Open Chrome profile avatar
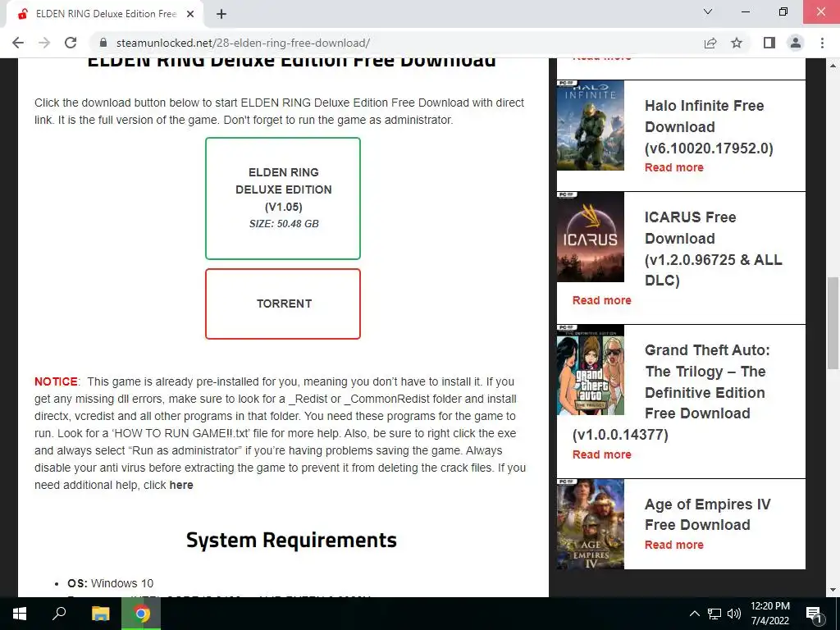Image resolution: width=840 pixels, height=630 pixels. [x=796, y=43]
